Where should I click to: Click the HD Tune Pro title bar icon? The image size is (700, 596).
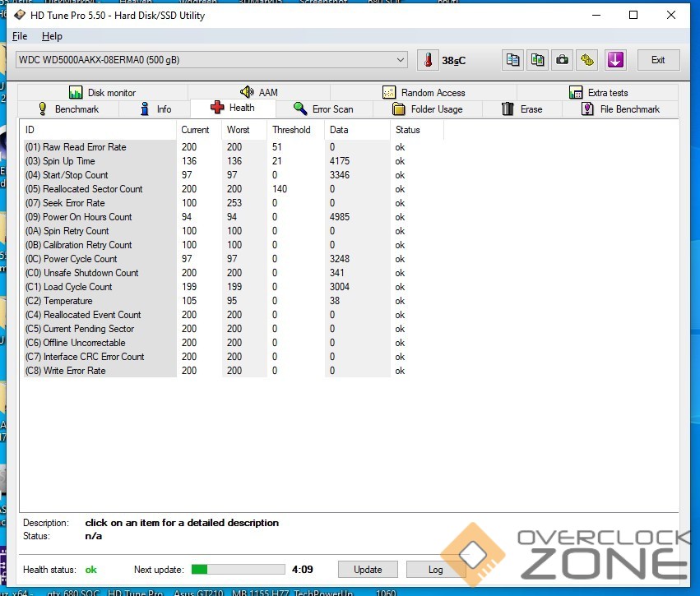(20, 15)
